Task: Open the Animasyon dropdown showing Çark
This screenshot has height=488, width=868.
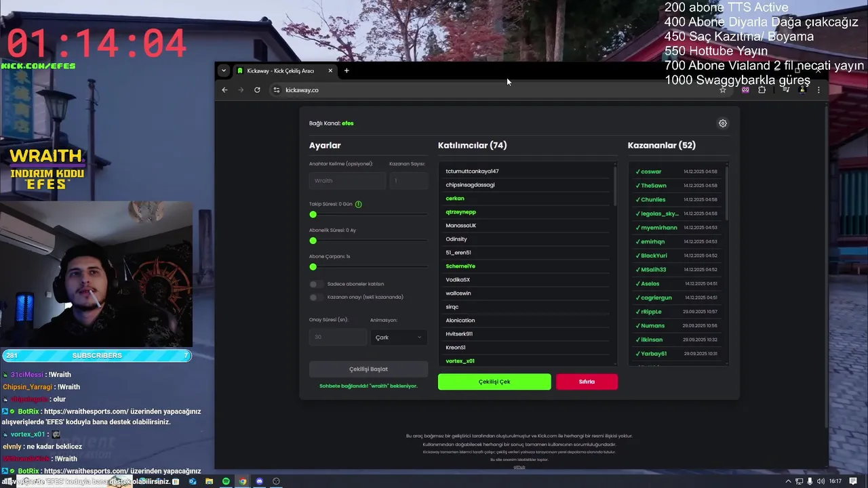Action: point(399,337)
